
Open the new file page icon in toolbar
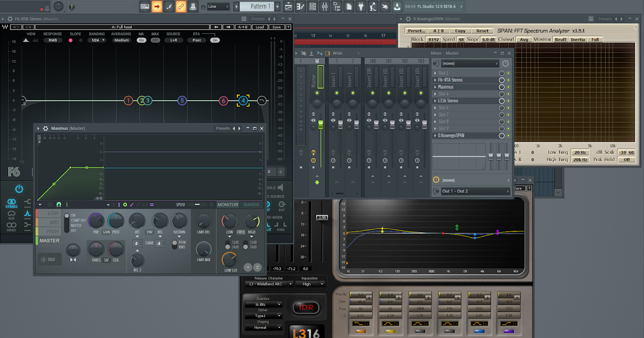tap(349, 6)
